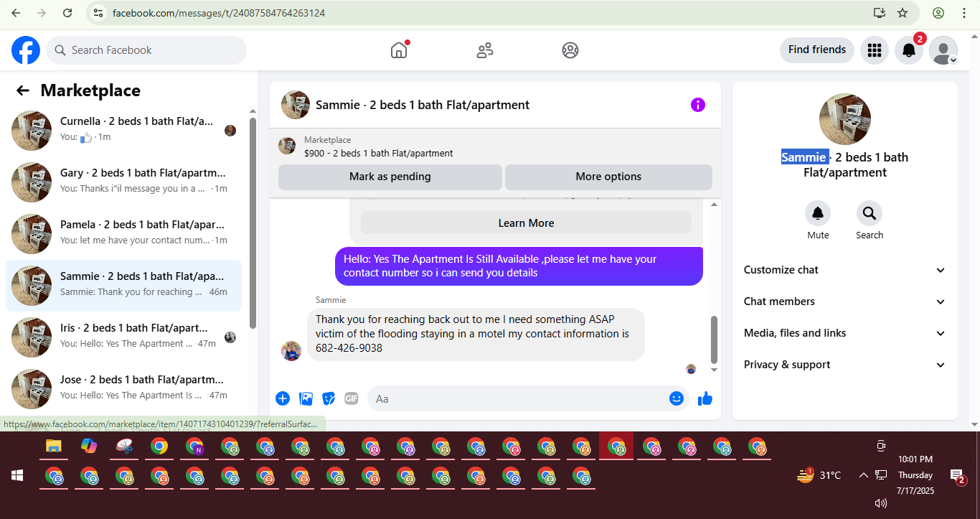
Task: Open the GIF picker
Action: click(x=351, y=398)
